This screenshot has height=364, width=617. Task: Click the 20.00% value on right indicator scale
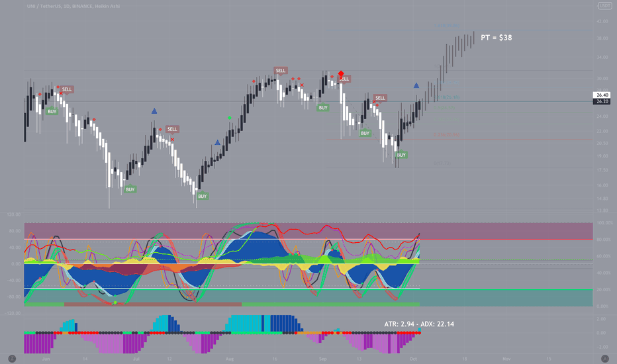pos(604,290)
